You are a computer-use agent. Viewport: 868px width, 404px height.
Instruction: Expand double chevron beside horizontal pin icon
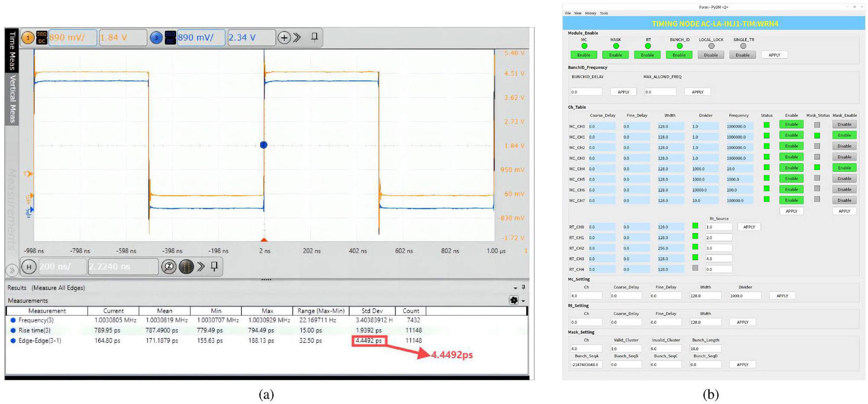(x=201, y=267)
